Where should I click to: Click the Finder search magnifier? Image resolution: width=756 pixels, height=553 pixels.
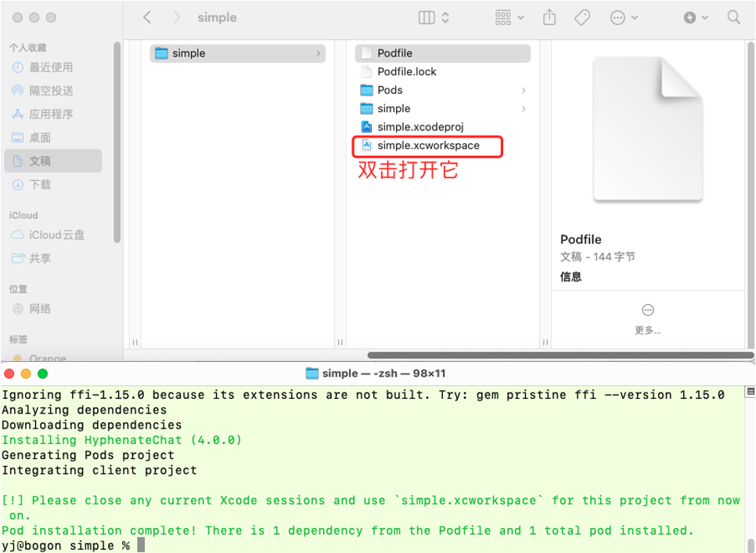click(x=733, y=17)
